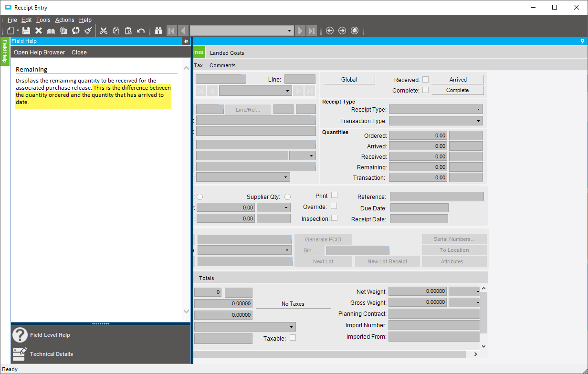The height and width of the screenshot is (374, 588).
Task: Undo with the curved arrow icon
Action: pyautogui.click(x=141, y=31)
